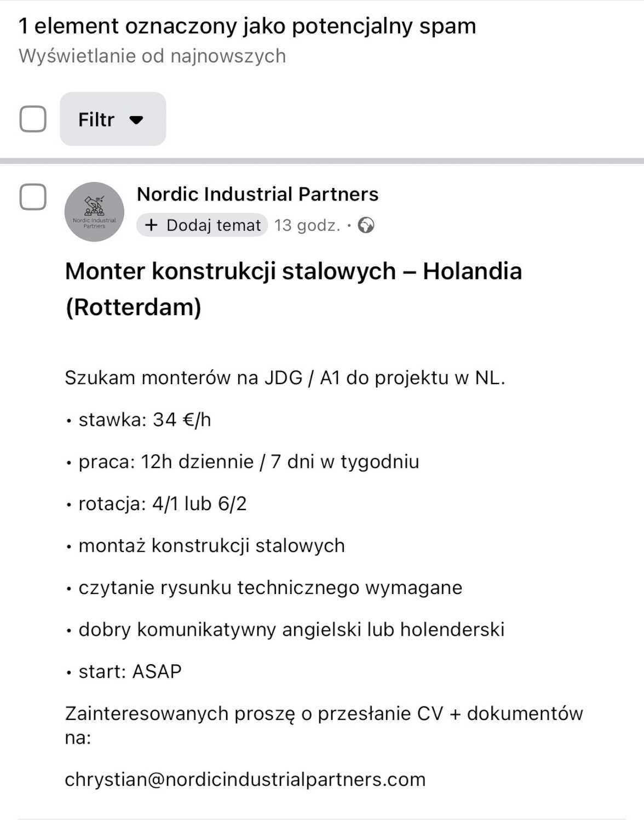644x822 pixels.
Task: Click the chrystian@nordicindustrialpartners.com email address
Action: 245,779
